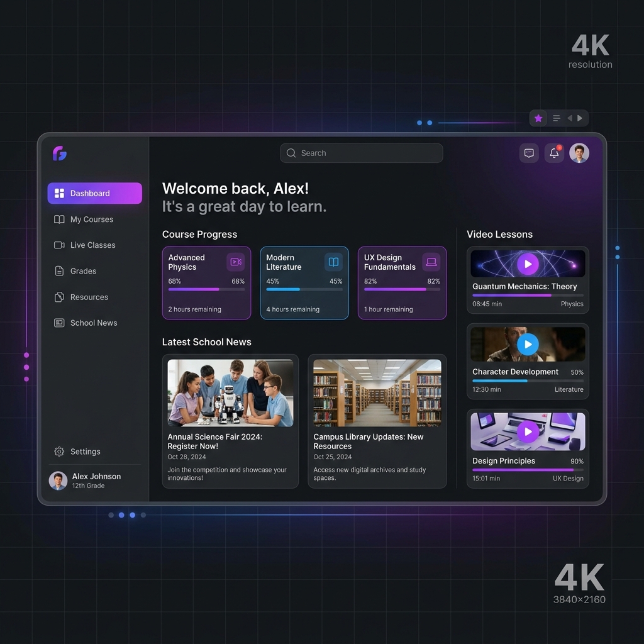Click the Latest School News heading
The width and height of the screenshot is (644, 644).
(206, 341)
